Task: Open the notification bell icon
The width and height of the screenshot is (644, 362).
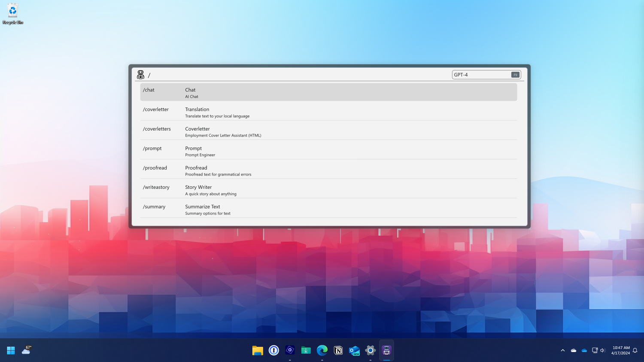Action: pos(635,350)
